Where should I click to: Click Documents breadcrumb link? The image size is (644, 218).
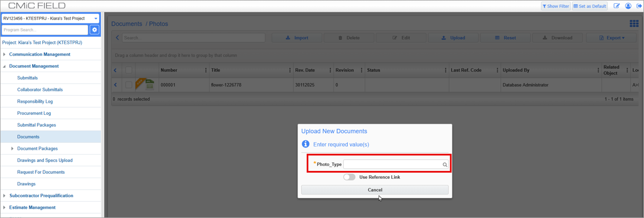[x=127, y=24]
